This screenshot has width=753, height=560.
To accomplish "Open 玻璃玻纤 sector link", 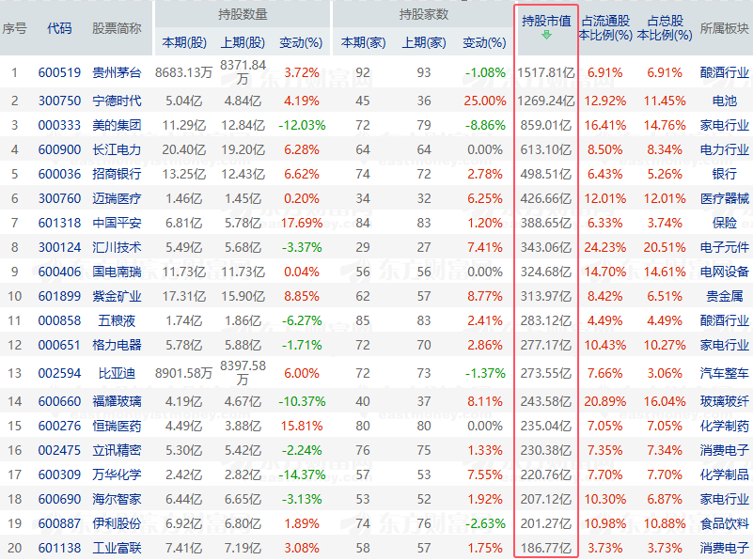I will tap(724, 401).
